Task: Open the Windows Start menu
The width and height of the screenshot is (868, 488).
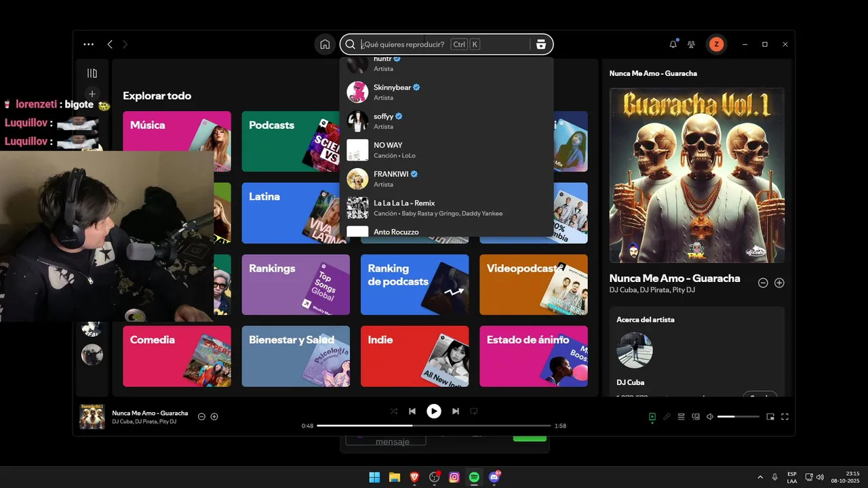Action: pyautogui.click(x=374, y=477)
